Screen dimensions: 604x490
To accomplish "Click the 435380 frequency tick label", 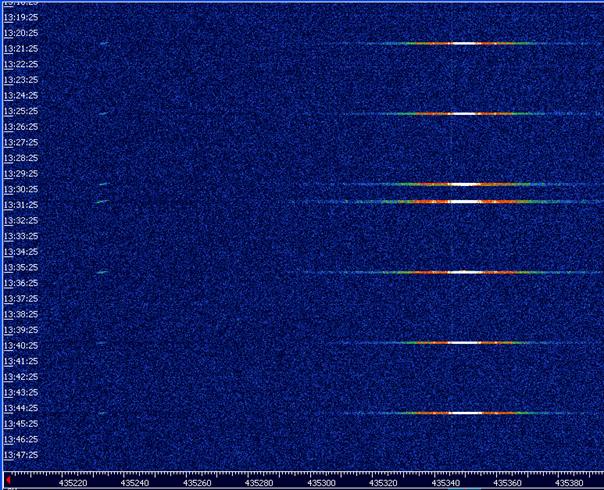I will click(569, 483).
